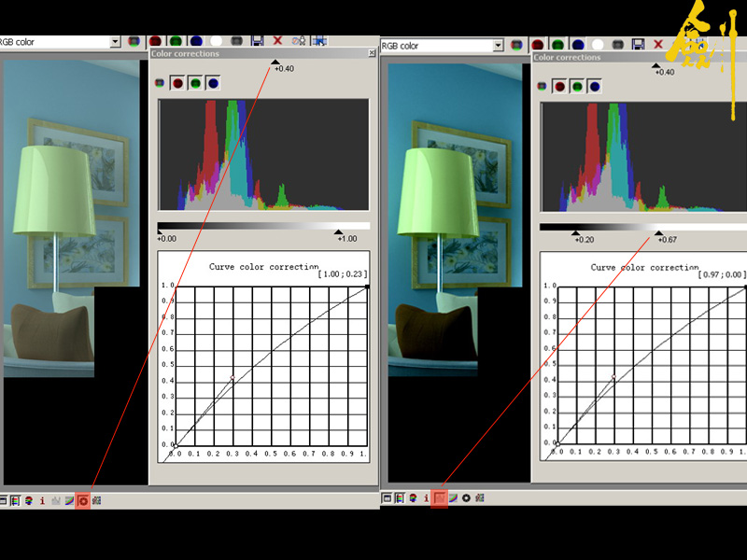
Task: Toggle highlighted levels correction in right bottom bar
Action: (x=441, y=498)
